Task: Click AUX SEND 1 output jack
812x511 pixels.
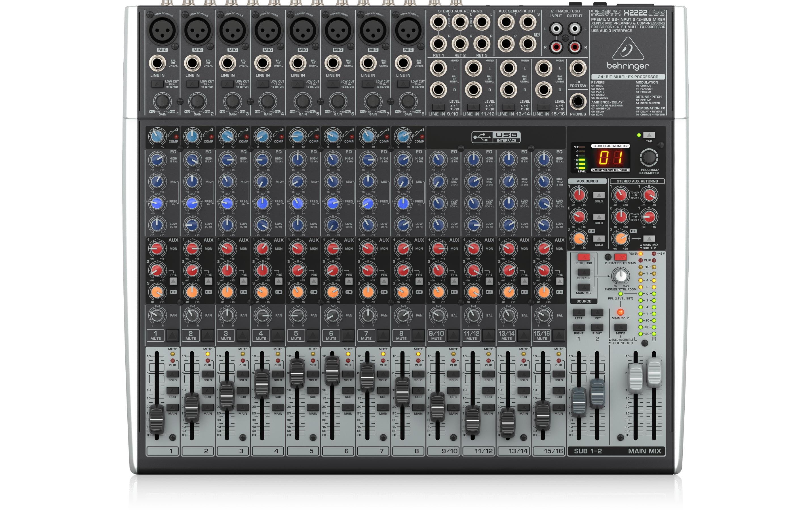Action: coord(506,23)
